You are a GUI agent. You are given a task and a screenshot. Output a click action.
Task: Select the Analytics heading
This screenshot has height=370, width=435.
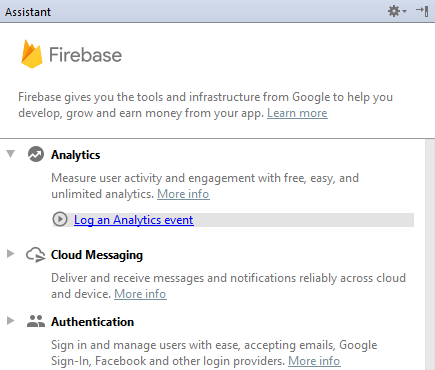click(76, 155)
